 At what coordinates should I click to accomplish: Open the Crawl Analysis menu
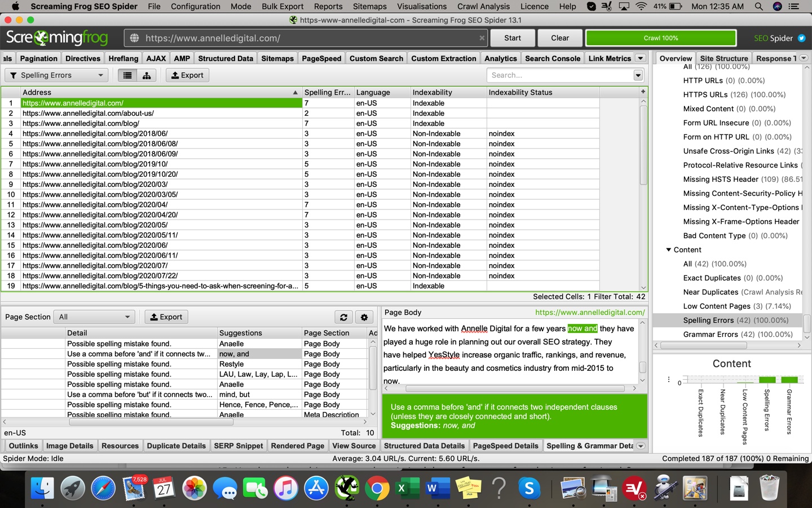point(483,6)
